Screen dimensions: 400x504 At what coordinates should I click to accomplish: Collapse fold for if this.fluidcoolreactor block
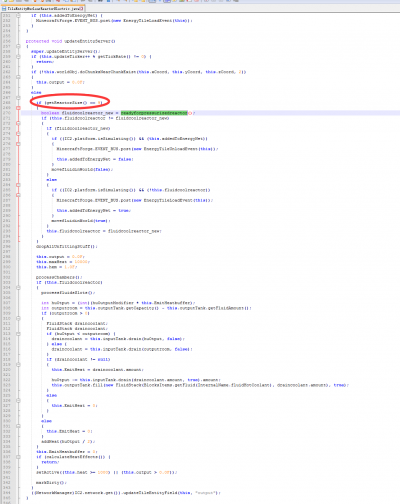pos(18,287)
